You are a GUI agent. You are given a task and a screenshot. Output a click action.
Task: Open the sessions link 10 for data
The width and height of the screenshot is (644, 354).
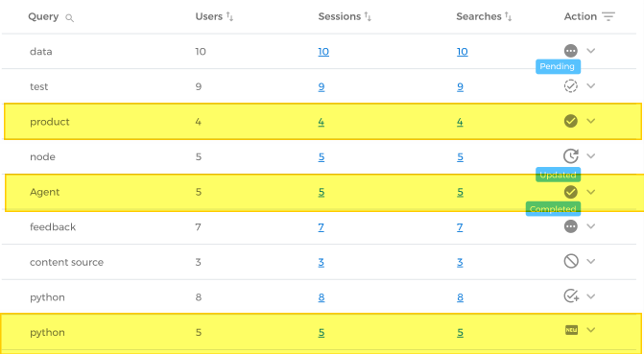pos(323,52)
